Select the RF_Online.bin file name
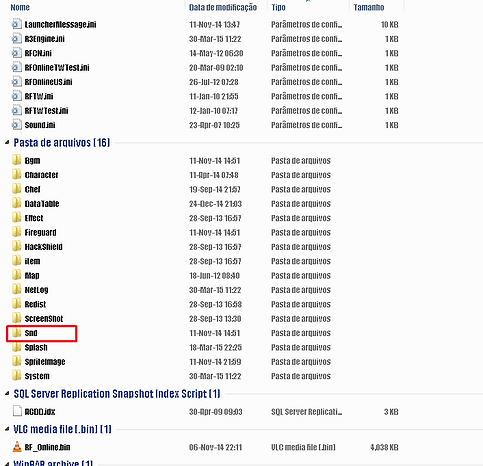The height and width of the screenshot is (466, 483). click(47, 447)
